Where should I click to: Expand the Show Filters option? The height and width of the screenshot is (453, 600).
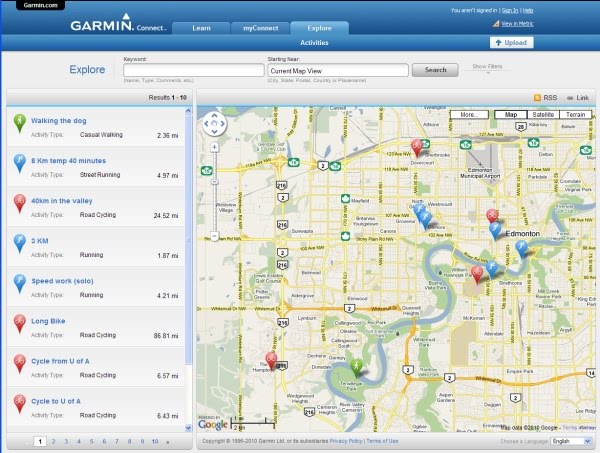[487, 67]
